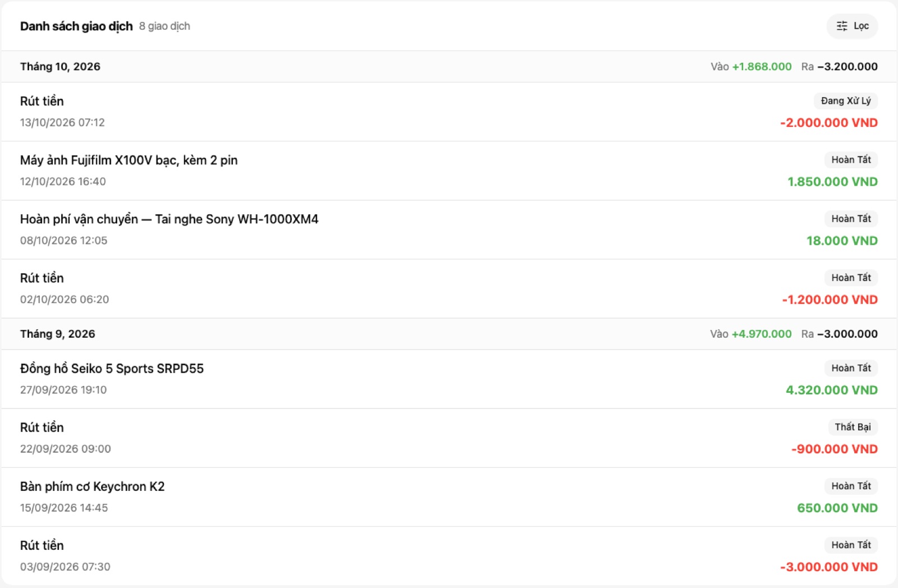Click the '8 giao dịch' count label
This screenshot has width=898, height=588.
[164, 26]
